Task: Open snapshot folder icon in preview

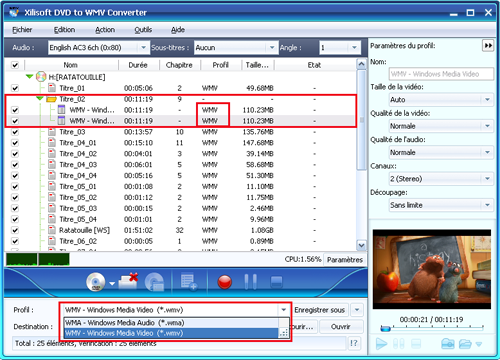Action: point(465,344)
